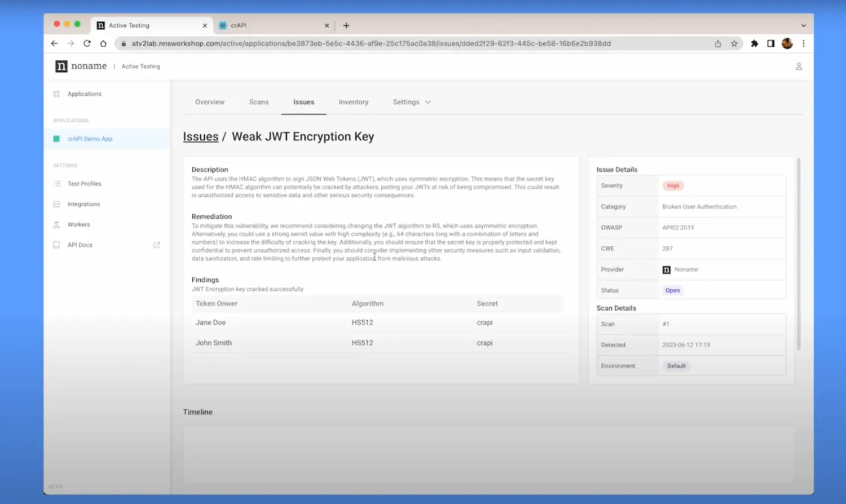This screenshot has height=504, width=846.
Task: Click the Test Profiles list icon
Action: pyautogui.click(x=56, y=184)
